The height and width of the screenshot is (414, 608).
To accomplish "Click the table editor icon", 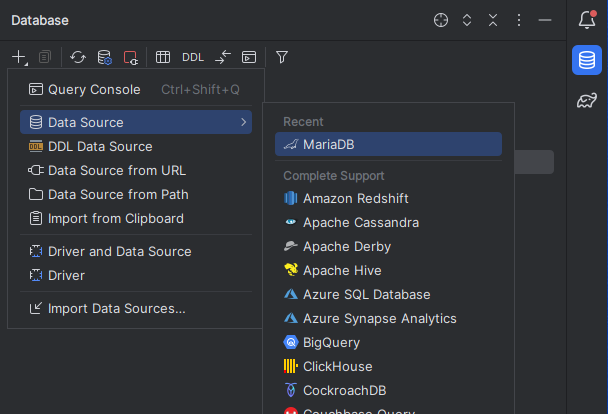I will [x=163, y=57].
